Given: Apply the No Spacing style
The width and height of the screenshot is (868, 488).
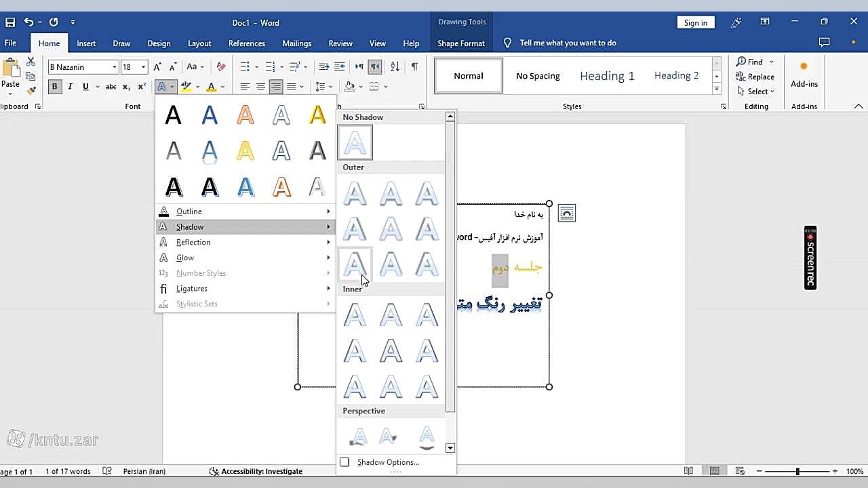Looking at the screenshot, I should [x=538, y=75].
